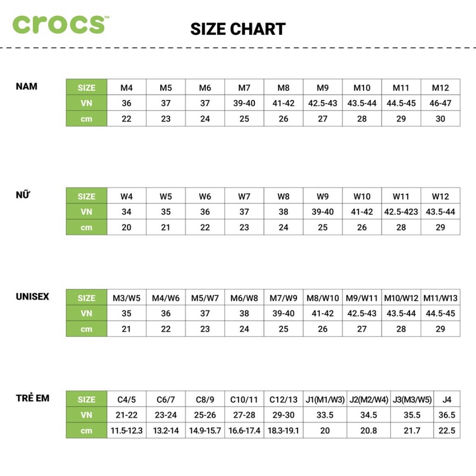Click the SIZE CHART title
This screenshot has height=476, width=476.
(x=238, y=29)
